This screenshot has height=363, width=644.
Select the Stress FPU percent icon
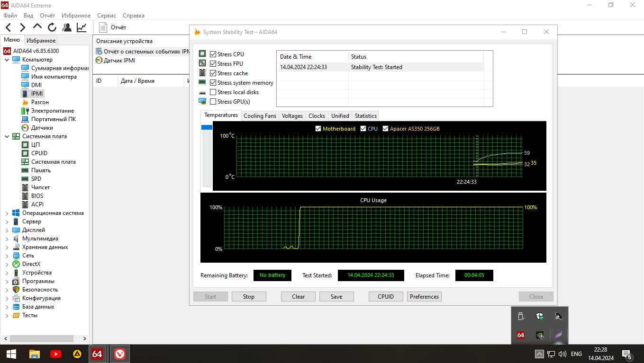click(x=202, y=63)
